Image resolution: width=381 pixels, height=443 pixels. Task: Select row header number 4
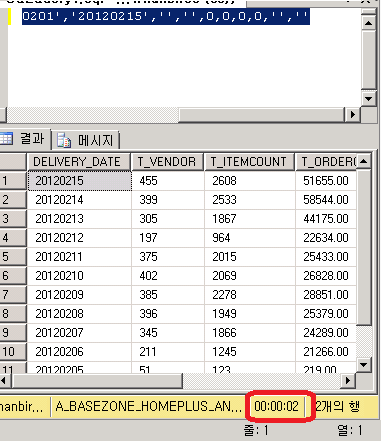(13, 238)
